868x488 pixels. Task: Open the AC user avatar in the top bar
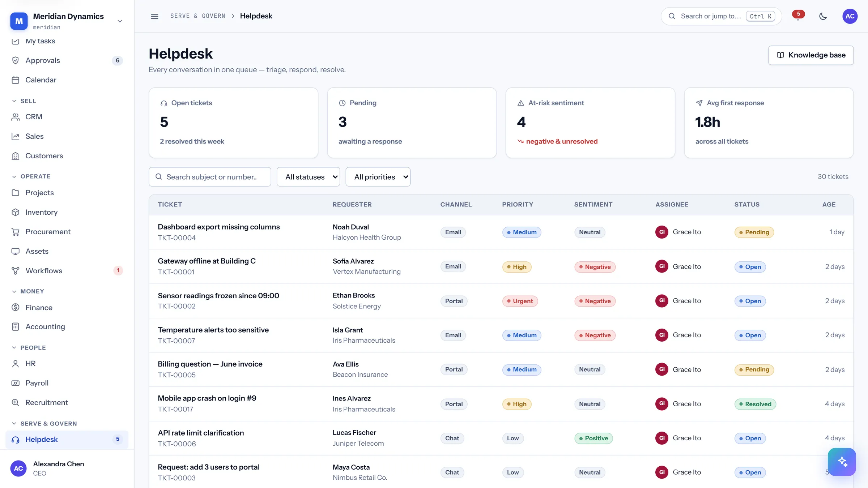click(x=850, y=16)
